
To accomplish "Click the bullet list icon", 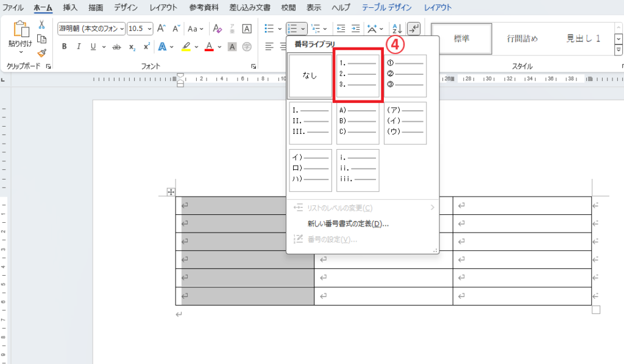I will pos(269,29).
